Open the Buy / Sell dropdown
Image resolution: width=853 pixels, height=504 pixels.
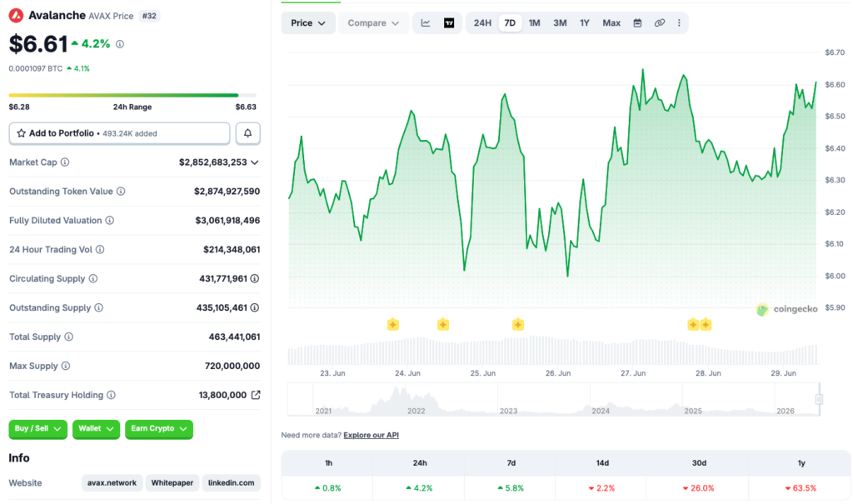pos(37,429)
